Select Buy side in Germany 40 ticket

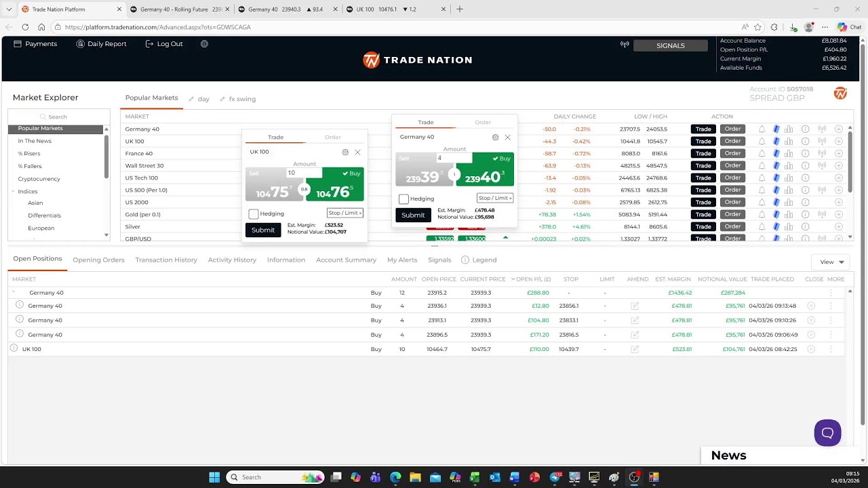tap(485, 169)
